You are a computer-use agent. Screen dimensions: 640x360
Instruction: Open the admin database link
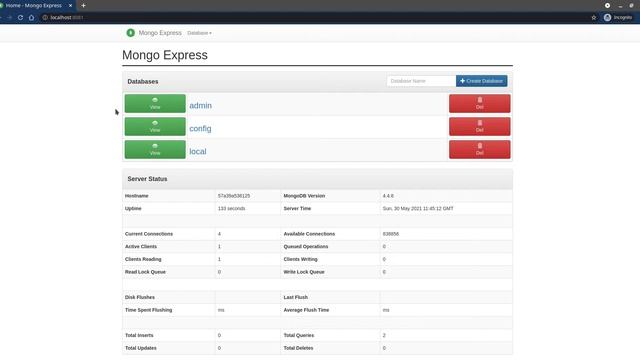click(x=200, y=105)
